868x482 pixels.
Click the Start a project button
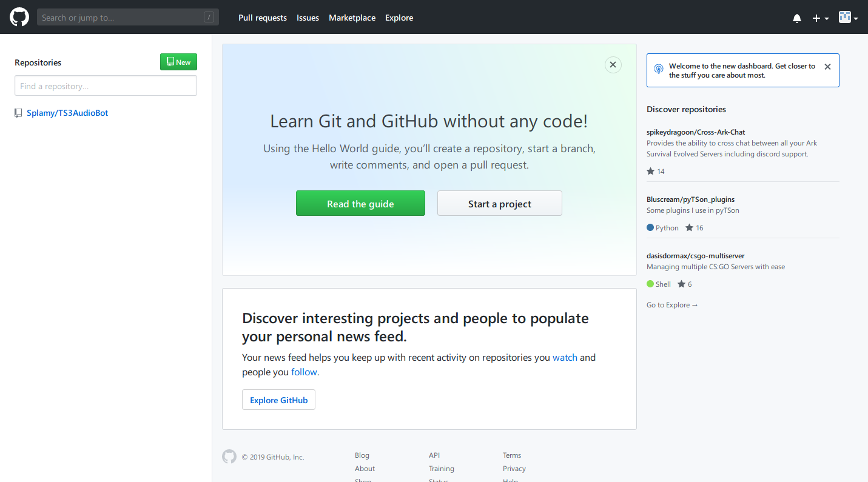(499, 204)
